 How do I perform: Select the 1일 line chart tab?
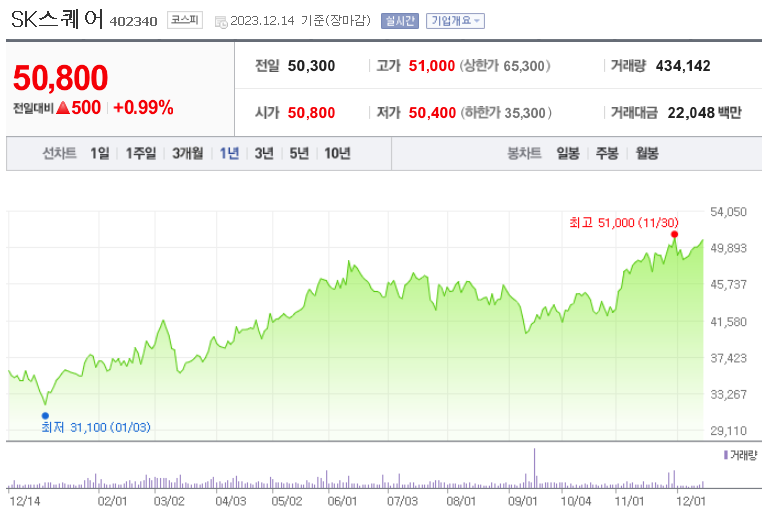click(x=100, y=154)
